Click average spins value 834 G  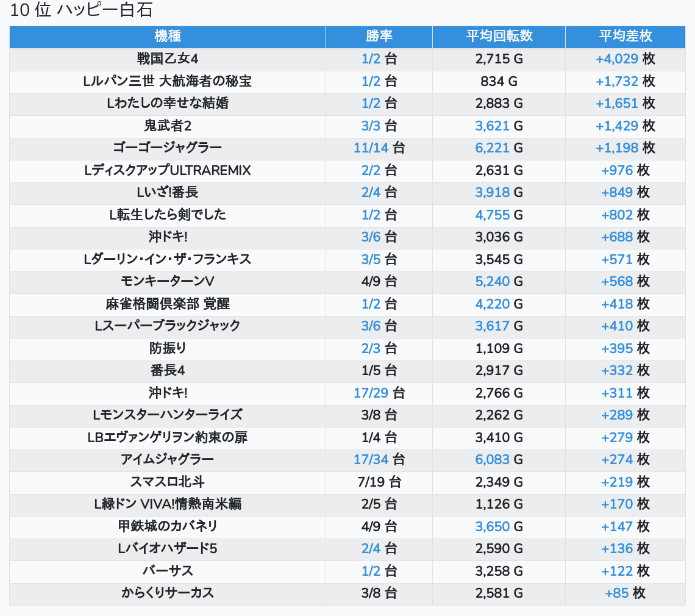tap(499, 81)
